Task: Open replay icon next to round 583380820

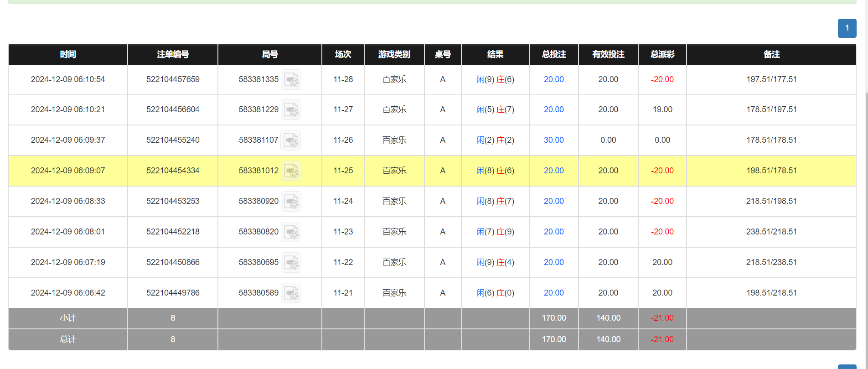Action: pos(291,232)
